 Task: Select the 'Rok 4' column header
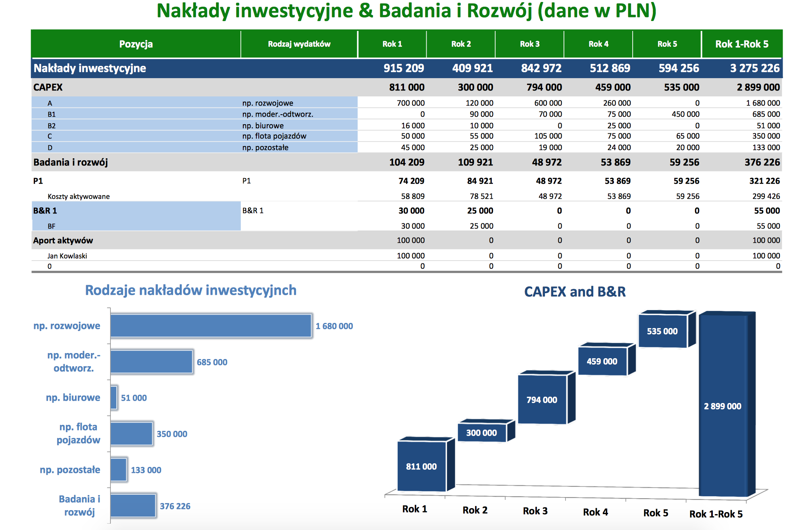click(x=598, y=44)
